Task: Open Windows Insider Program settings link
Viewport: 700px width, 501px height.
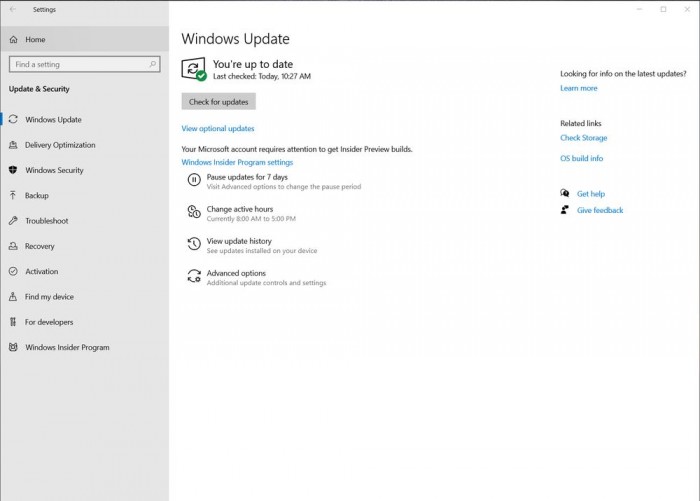Action: click(237, 162)
